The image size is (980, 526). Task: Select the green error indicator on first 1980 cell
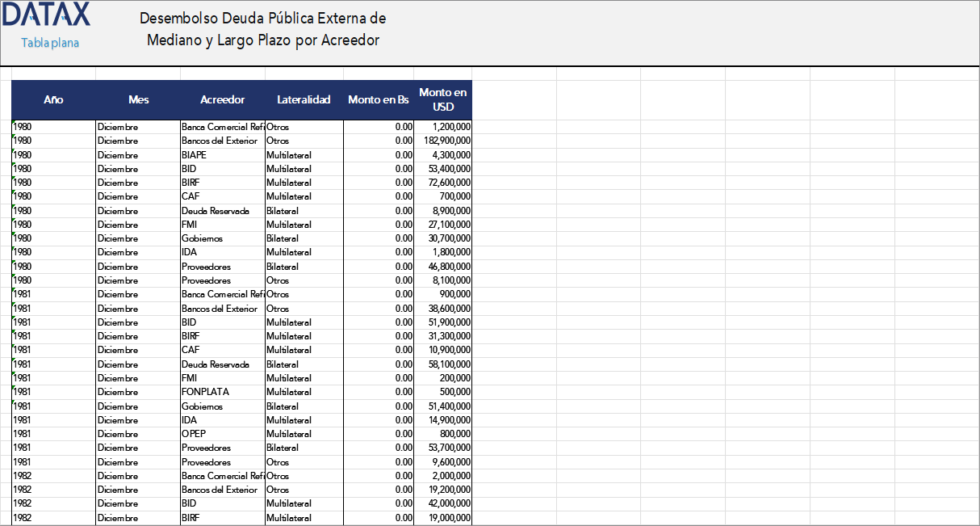click(x=13, y=123)
